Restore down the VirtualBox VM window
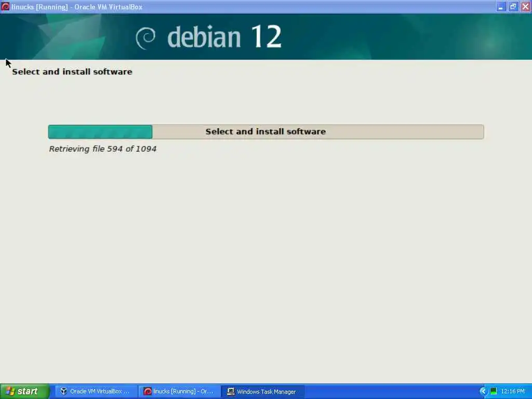This screenshot has height=399, width=532. (513, 6)
